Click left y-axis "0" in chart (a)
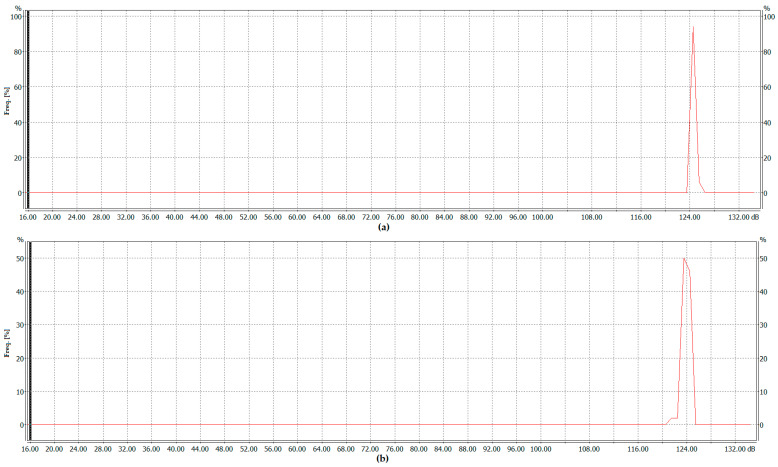The width and height of the screenshot is (778, 467). tap(20, 194)
